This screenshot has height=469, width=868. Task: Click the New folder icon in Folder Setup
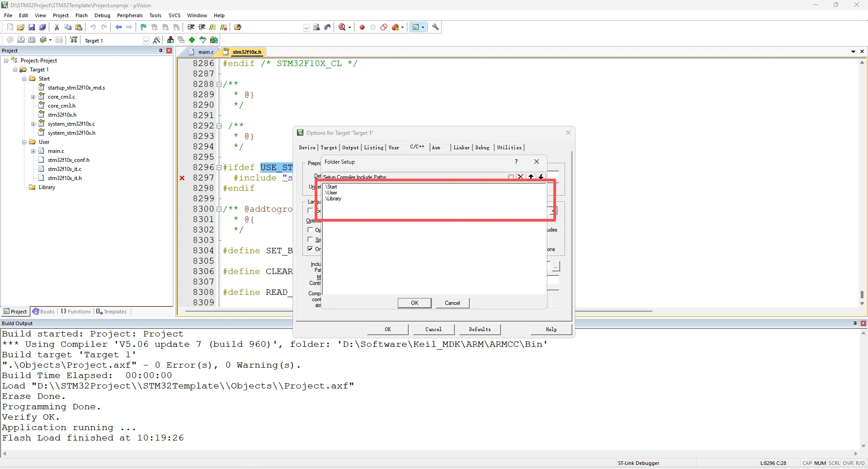coord(510,177)
